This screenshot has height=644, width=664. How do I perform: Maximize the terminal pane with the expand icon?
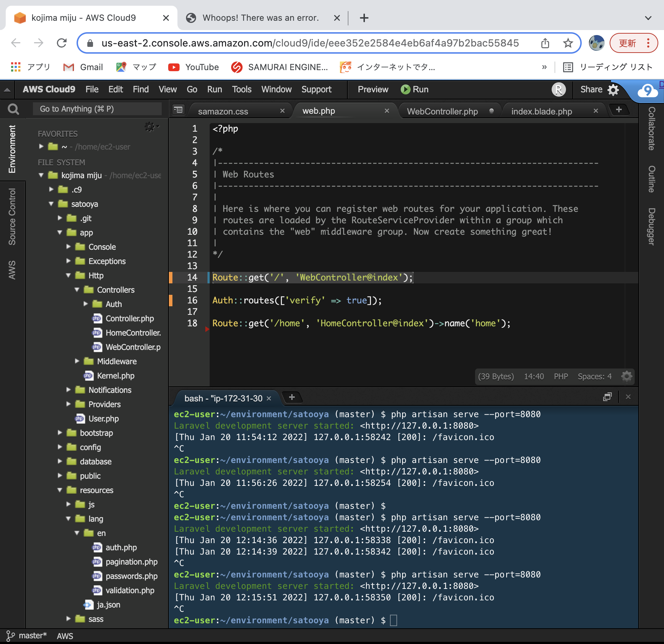pyautogui.click(x=607, y=397)
